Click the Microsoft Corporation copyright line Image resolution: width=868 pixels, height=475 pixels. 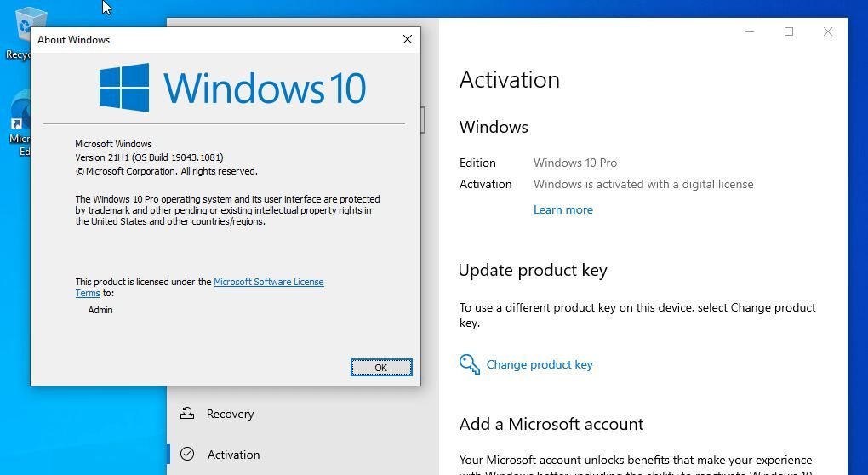(167, 172)
